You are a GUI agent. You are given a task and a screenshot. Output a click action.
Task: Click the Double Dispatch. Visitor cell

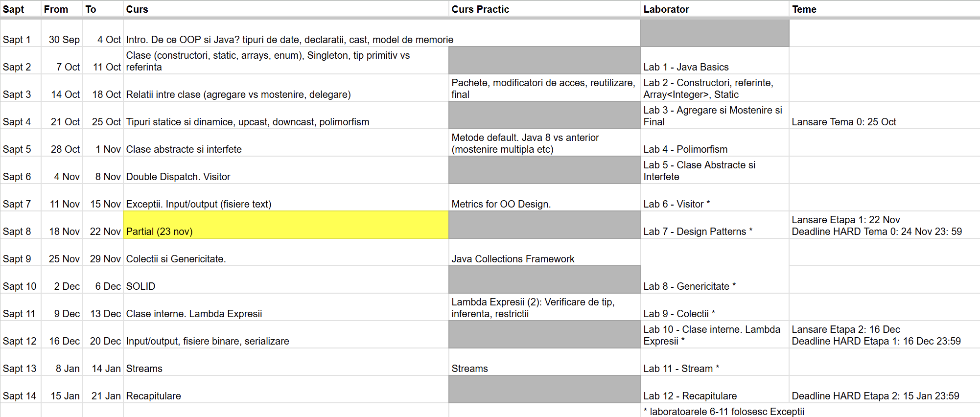(x=286, y=170)
